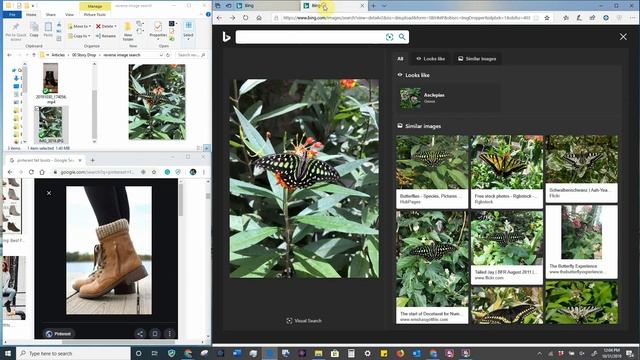Click save bookmark icon in Google preview

pos(155,334)
